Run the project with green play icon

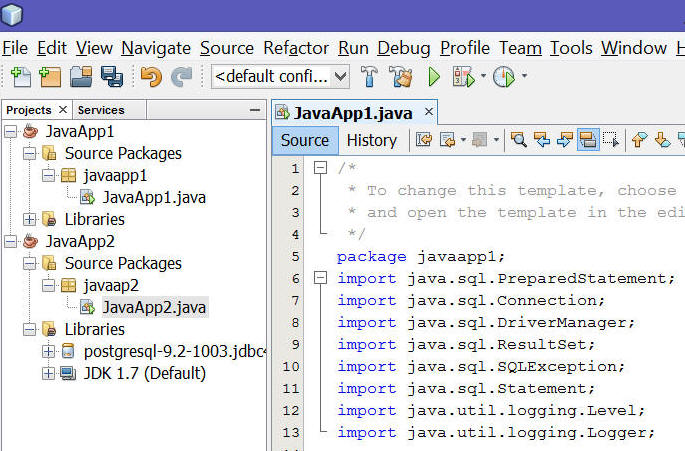(x=434, y=76)
